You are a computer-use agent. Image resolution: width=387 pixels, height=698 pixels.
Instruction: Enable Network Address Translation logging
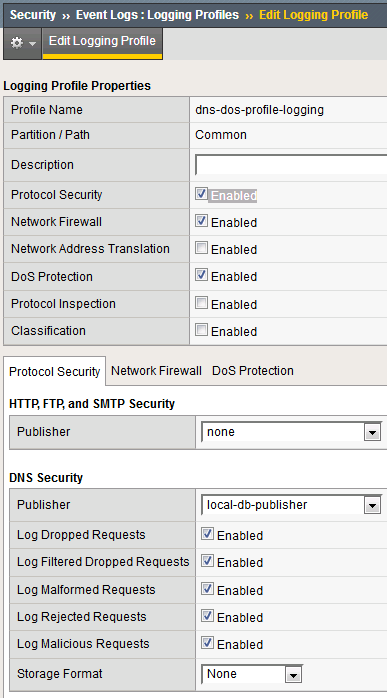tap(201, 248)
